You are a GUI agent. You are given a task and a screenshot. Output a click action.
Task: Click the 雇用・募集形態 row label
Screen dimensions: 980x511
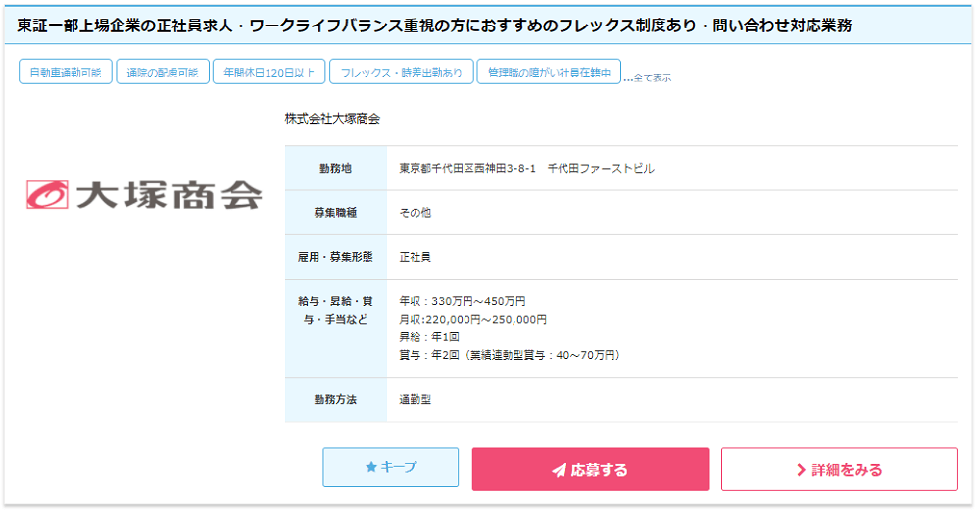tap(335, 257)
